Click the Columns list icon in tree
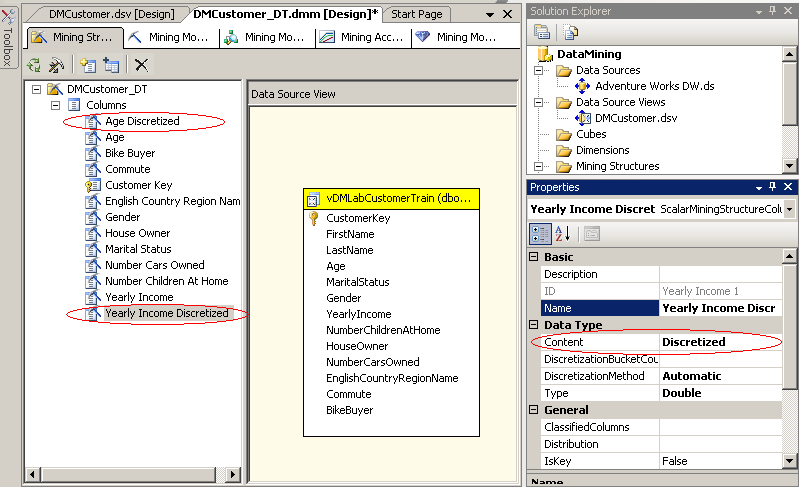The width and height of the screenshot is (799, 487). point(74,105)
